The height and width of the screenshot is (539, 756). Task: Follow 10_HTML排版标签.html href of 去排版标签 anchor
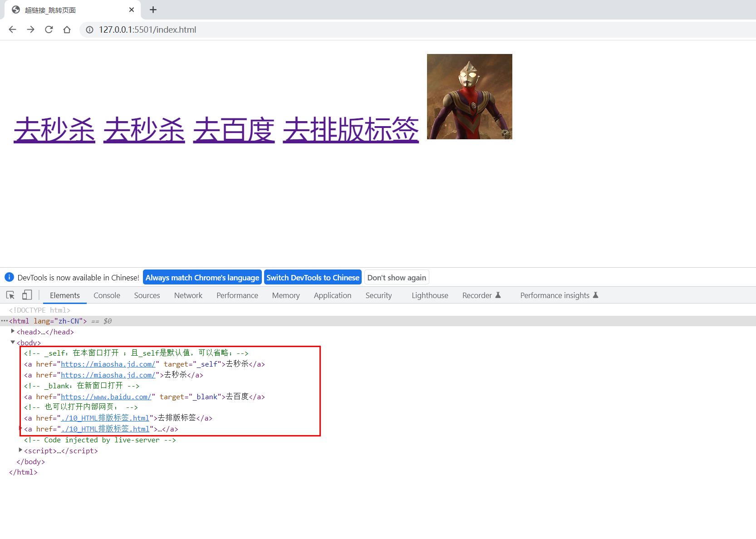tap(105, 418)
